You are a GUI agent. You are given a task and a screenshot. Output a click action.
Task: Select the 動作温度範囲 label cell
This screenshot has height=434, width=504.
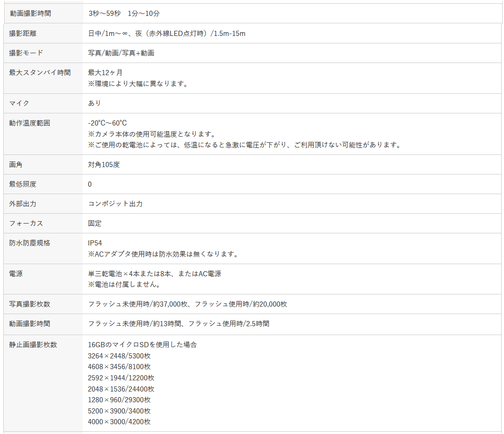pos(29,123)
